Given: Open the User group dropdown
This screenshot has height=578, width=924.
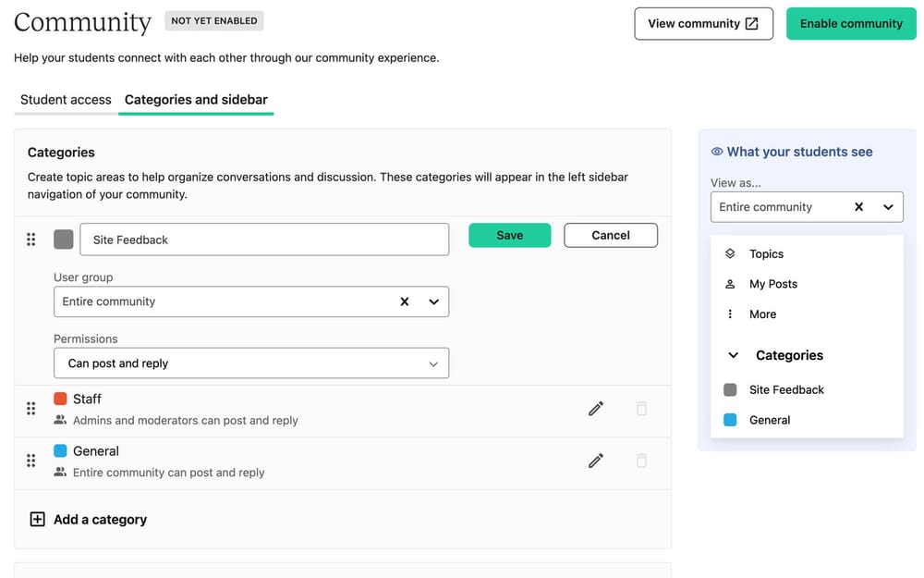Looking at the screenshot, I should pos(432,301).
